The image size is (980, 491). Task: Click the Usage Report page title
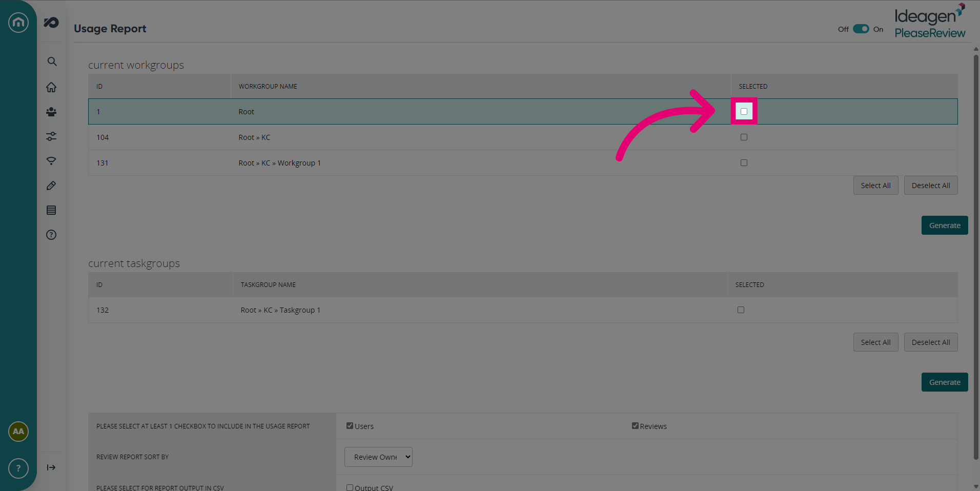click(110, 29)
